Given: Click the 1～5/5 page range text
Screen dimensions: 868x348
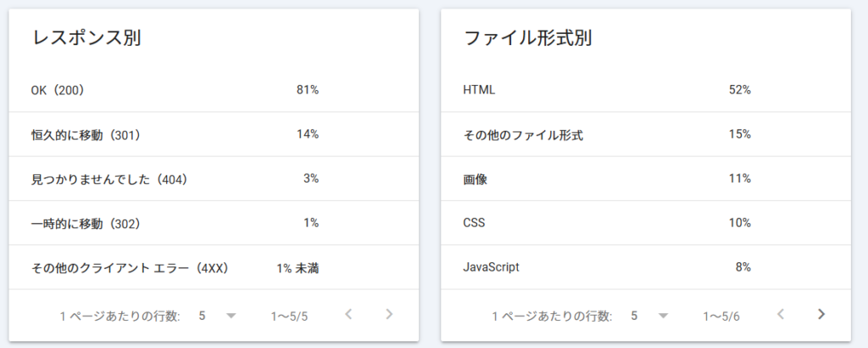Looking at the screenshot, I should pyautogui.click(x=289, y=316).
